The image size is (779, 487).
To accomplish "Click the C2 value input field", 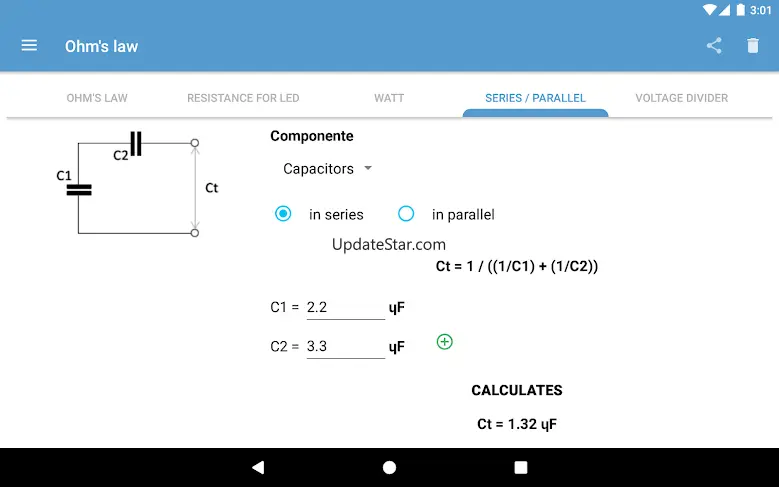I will pos(345,347).
